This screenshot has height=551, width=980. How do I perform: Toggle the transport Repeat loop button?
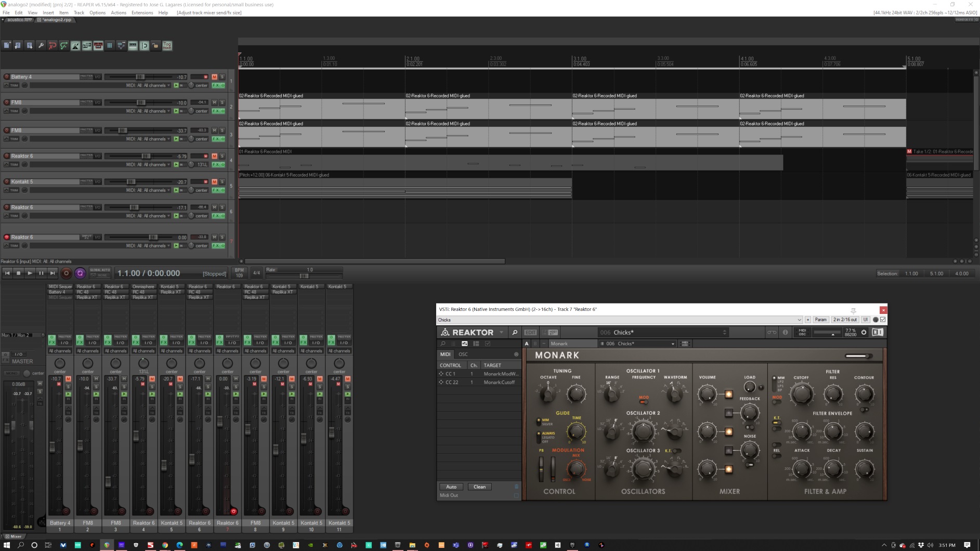tap(80, 273)
